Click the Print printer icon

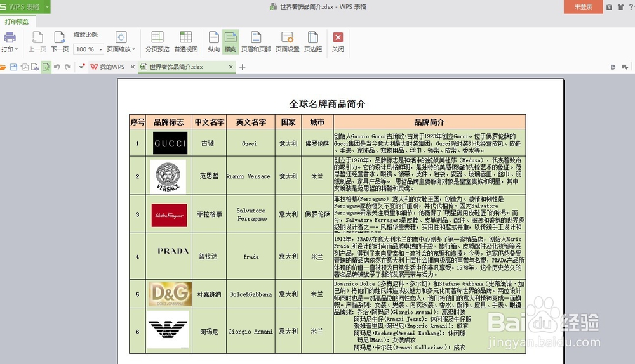10,37
